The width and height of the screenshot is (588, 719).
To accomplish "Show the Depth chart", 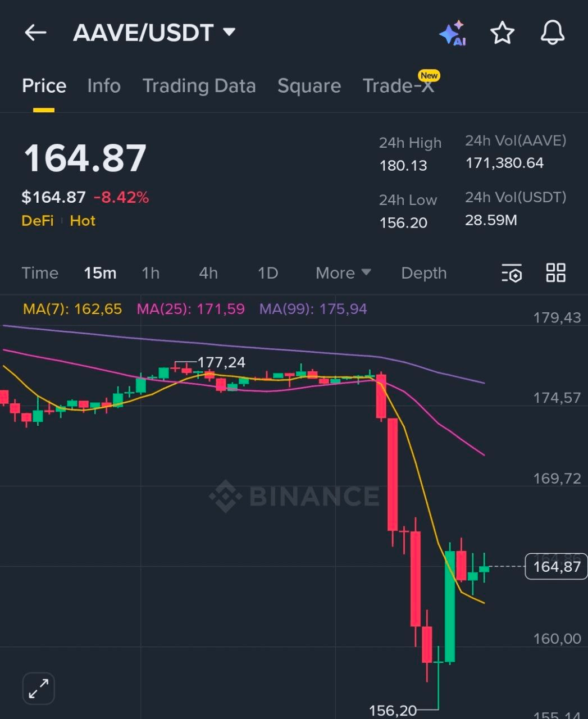I will [x=424, y=273].
